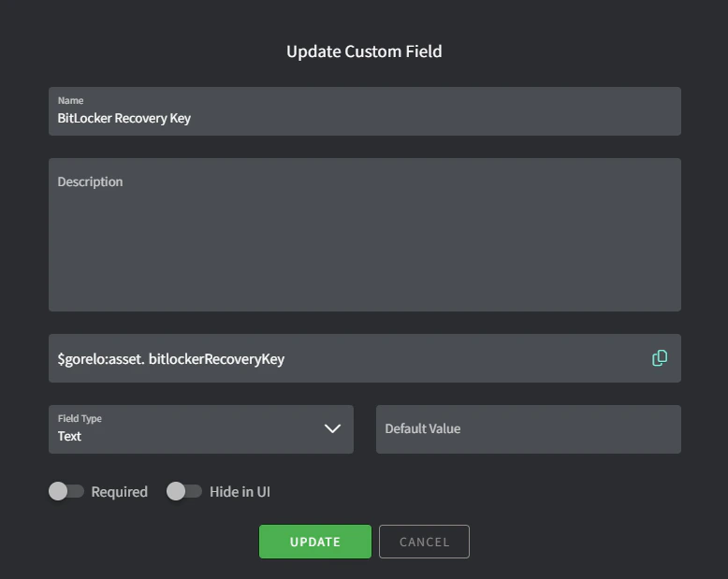Focus the Name field with BitLocker Recovery Key
This screenshot has width=728, height=579.
tap(365, 111)
